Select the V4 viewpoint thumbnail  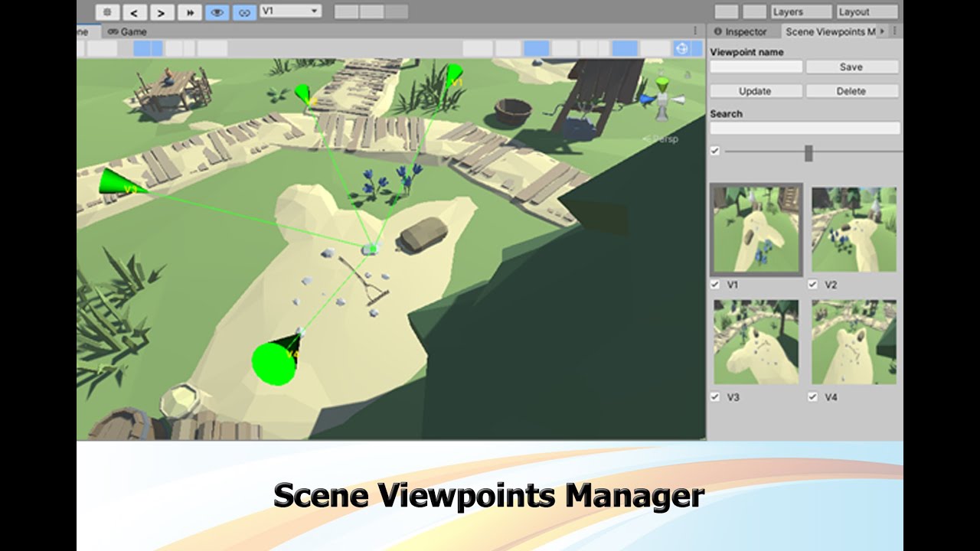pos(854,342)
